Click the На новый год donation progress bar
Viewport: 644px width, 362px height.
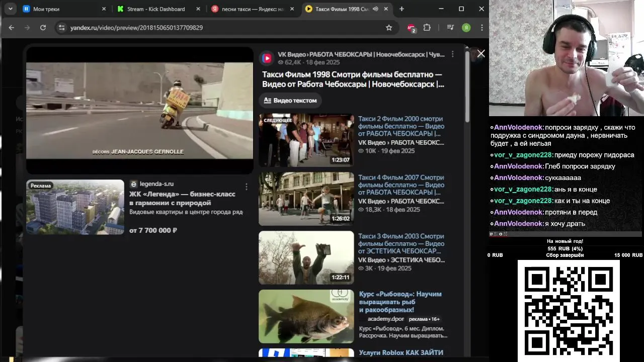tap(565, 248)
